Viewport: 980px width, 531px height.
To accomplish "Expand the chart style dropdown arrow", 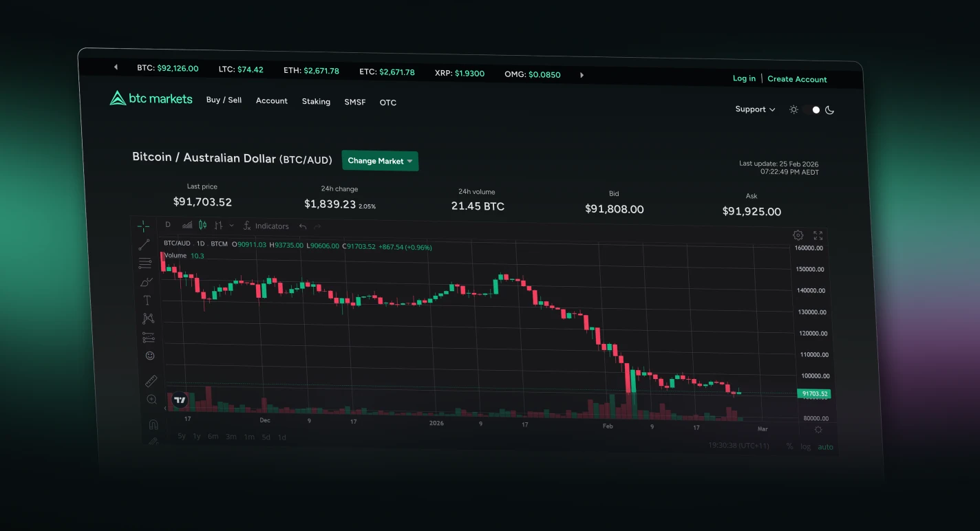I will 231,226.
